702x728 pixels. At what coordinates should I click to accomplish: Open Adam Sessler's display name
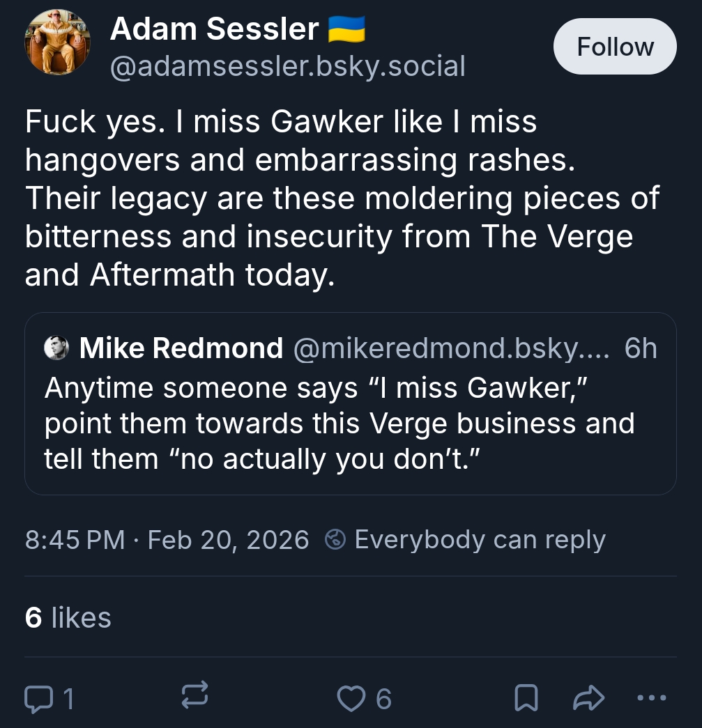pyautogui.click(x=214, y=29)
